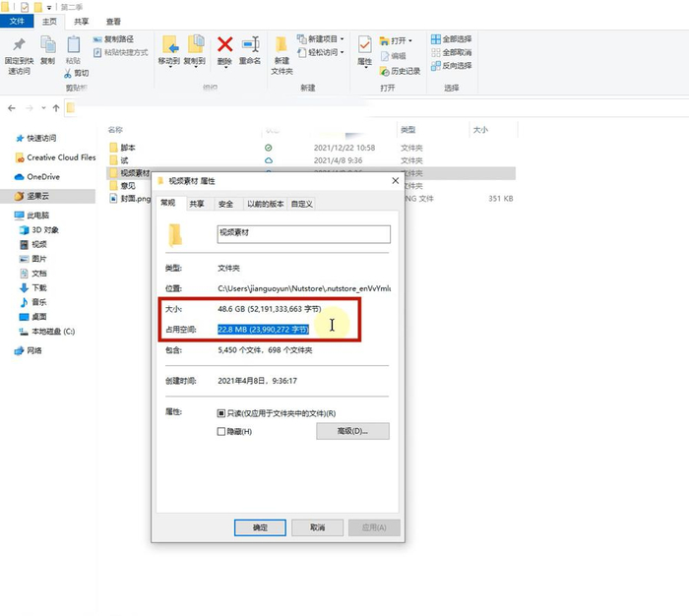This screenshot has width=689, height=616.
Task: Click the Advanced button in dialog
Action: pos(352,431)
